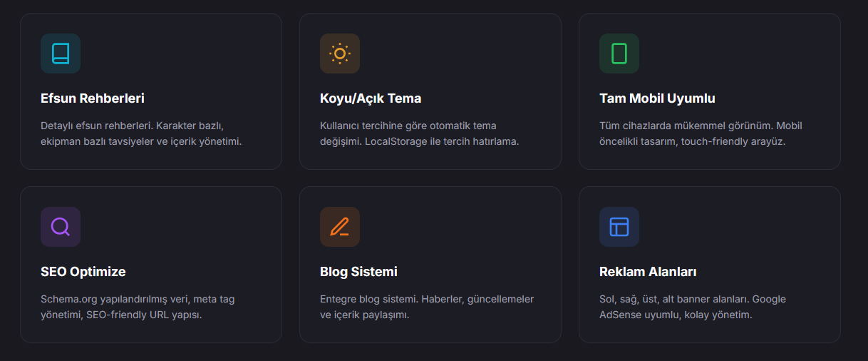This screenshot has height=361, width=868.
Task: Click the orange pencil blog icon
Action: pyautogui.click(x=340, y=227)
